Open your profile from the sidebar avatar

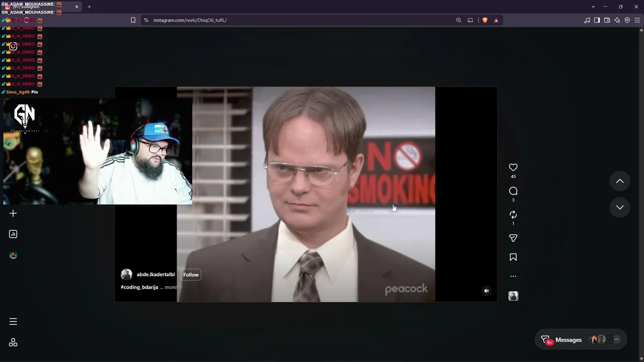13,255
